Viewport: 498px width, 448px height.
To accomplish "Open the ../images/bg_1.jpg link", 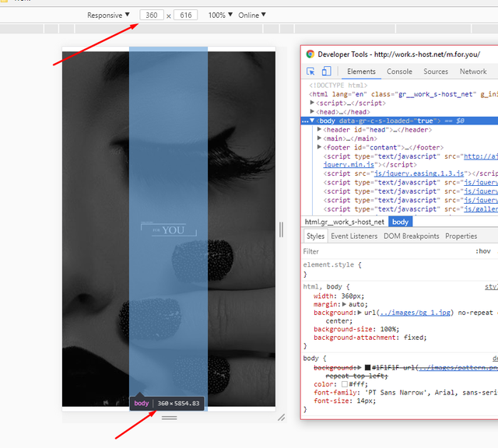I will coord(415,313).
